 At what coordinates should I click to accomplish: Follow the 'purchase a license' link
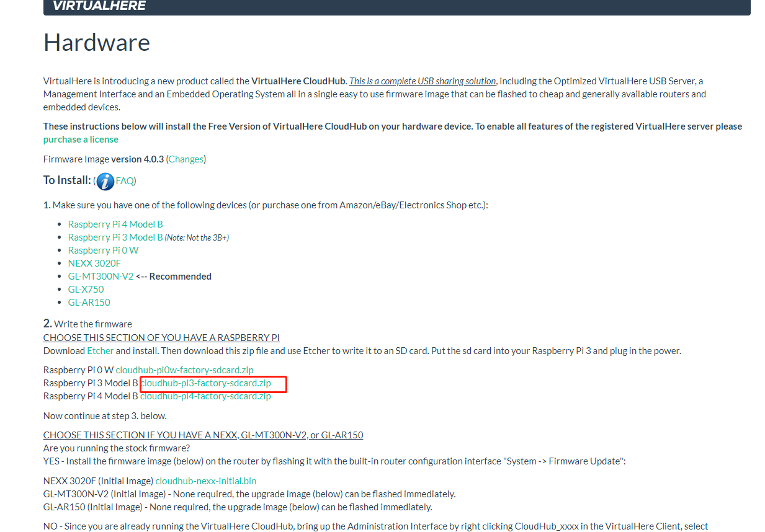pyautogui.click(x=81, y=140)
